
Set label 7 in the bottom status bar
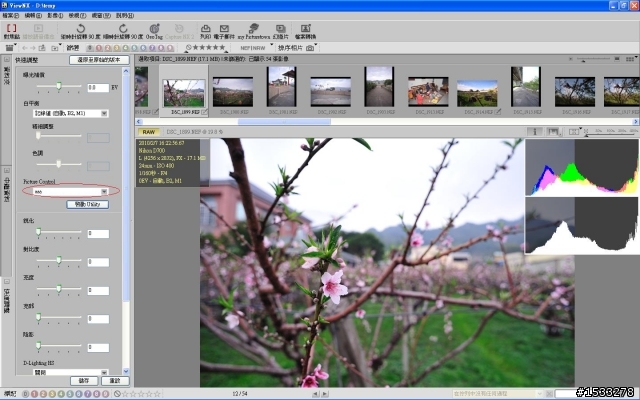tap(88, 394)
